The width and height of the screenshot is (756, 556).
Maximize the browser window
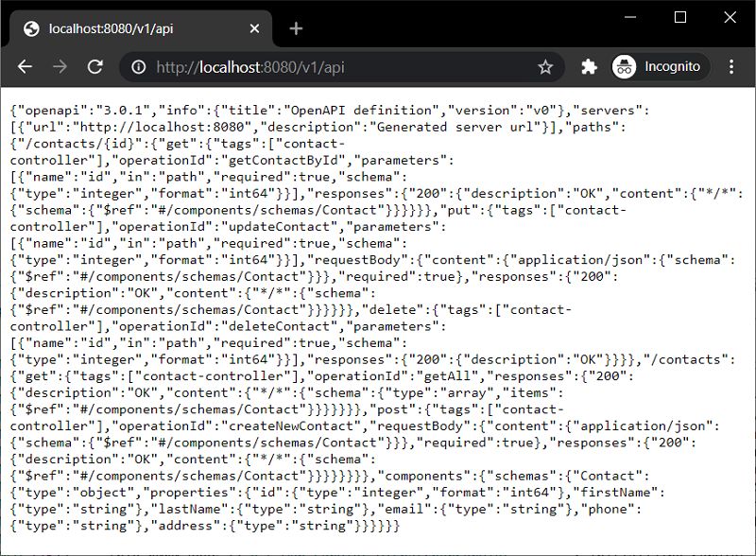679,17
